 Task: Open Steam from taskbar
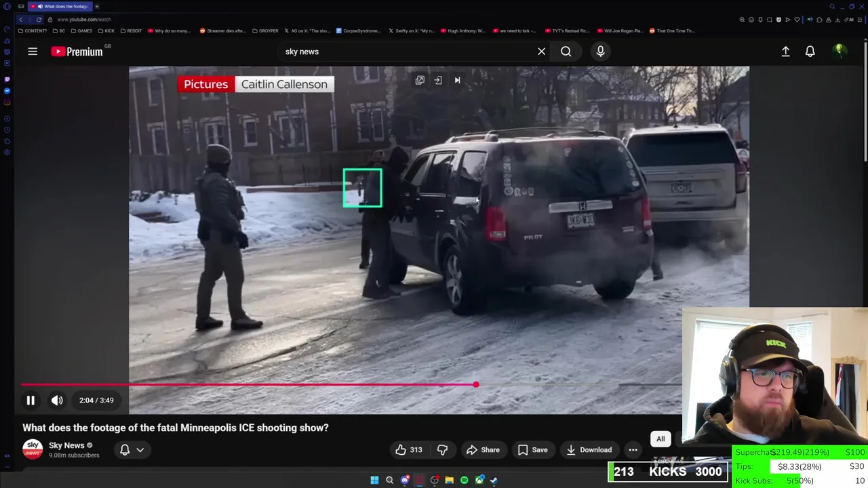click(494, 480)
